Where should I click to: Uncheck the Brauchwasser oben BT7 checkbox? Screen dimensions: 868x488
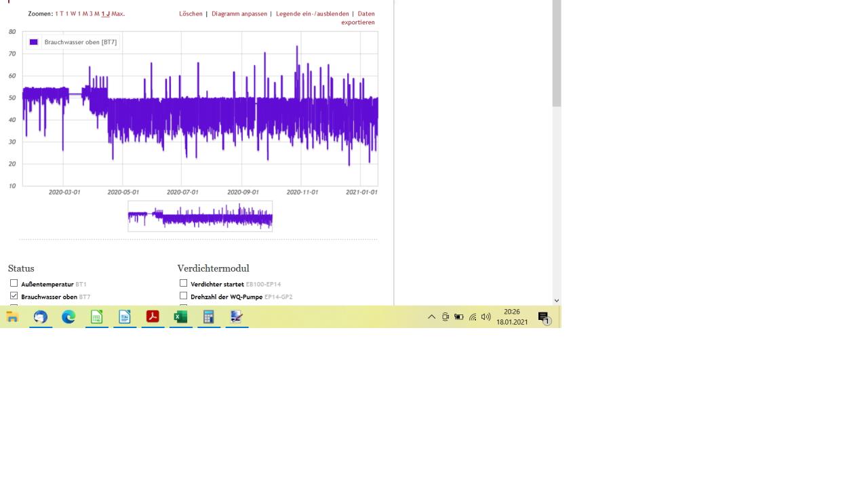(x=14, y=296)
